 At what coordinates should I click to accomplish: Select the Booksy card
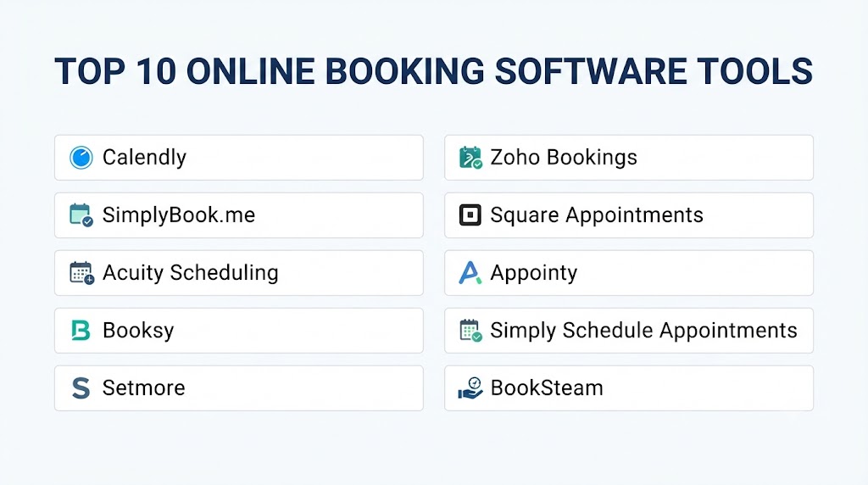coord(238,331)
